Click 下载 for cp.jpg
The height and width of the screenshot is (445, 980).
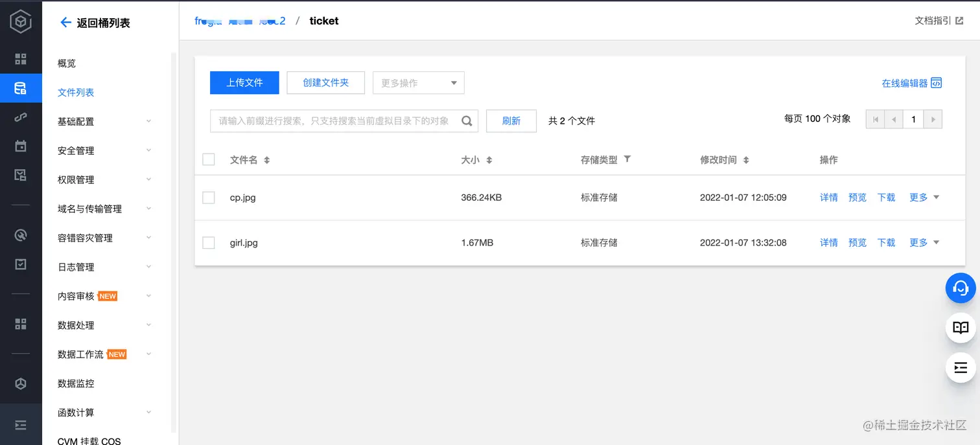click(x=886, y=198)
